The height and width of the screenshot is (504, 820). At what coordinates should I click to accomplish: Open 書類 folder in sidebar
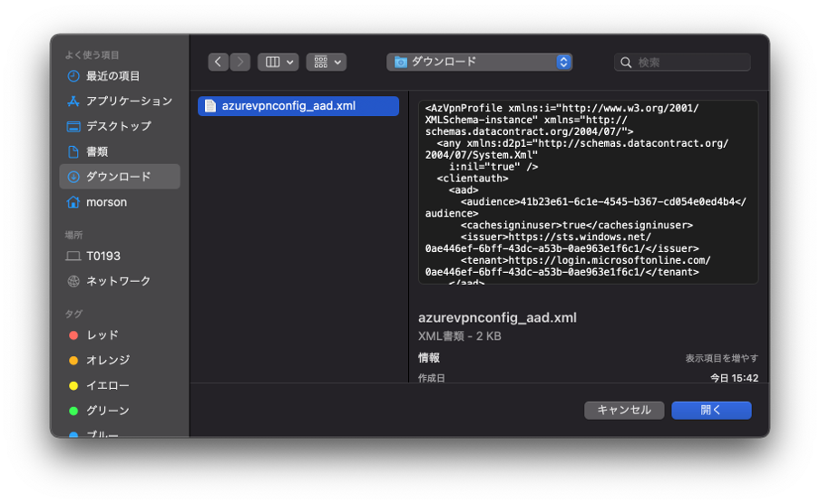click(x=97, y=151)
